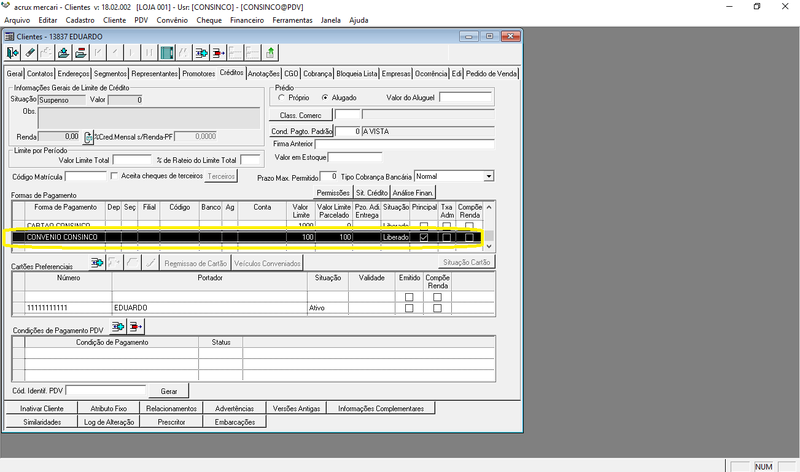Select the Próprio radio button
The image size is (800, 472).
tap(281, 98)
